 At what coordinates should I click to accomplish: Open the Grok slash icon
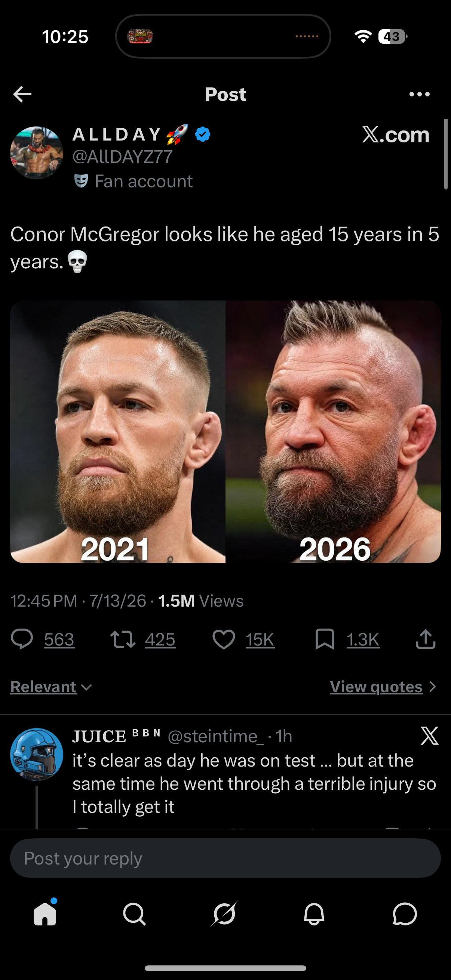[224, 914]
